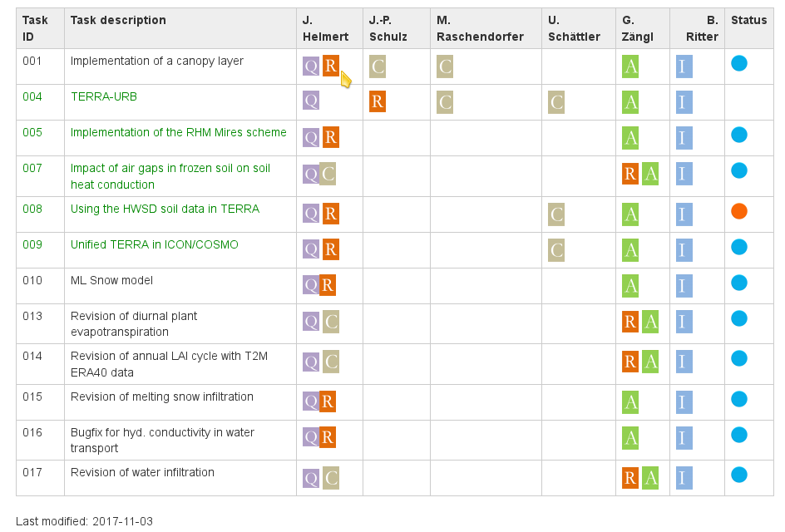This screenshot has width=785, height=532.
Task: Click the green A badge in task 005 row
Action: coord(631,138)
